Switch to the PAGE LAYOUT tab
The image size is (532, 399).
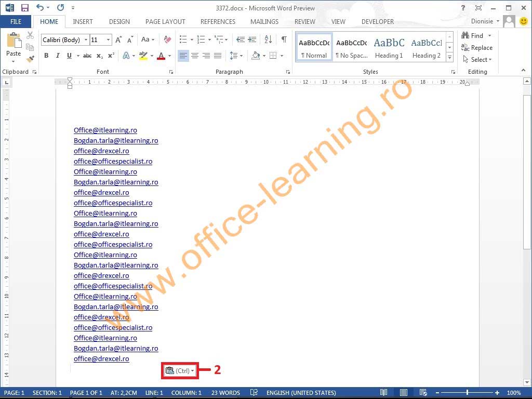(x=165, y=22)
